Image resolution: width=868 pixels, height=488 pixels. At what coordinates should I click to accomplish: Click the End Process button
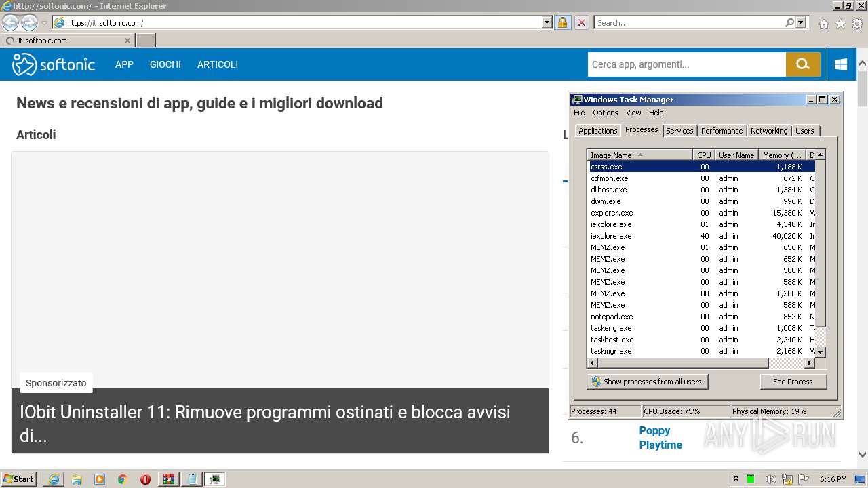point(793,382)
